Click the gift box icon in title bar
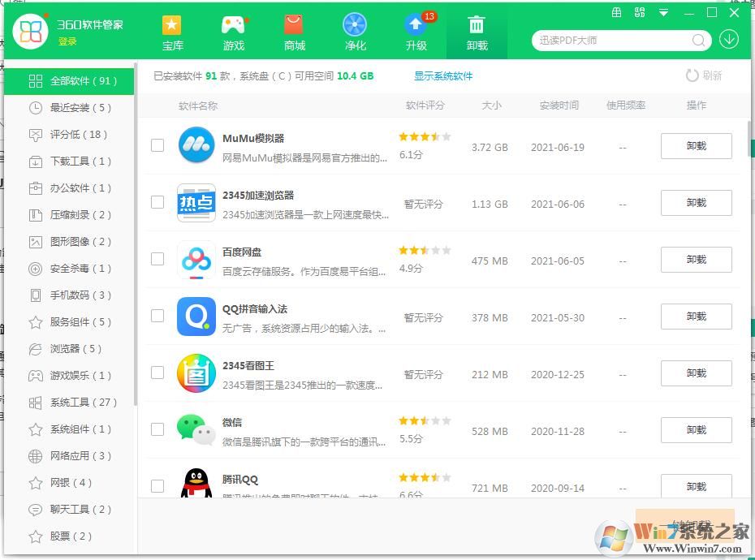This screenshot has height=560, width=755. (616, 12)
